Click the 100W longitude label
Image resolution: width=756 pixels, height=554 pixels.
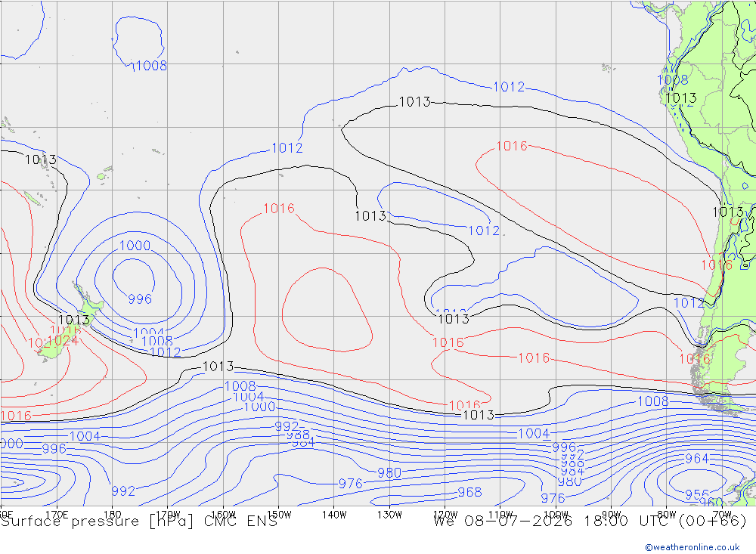click(x=556, y=515)
